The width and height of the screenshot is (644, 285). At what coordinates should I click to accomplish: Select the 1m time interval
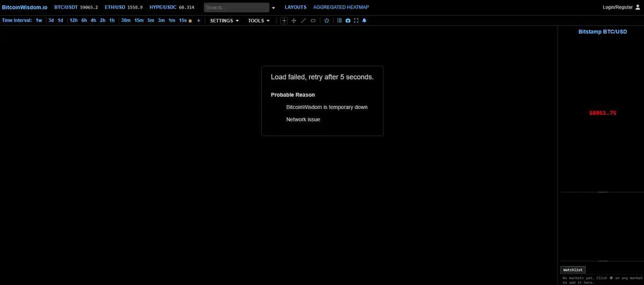[172, 20]
